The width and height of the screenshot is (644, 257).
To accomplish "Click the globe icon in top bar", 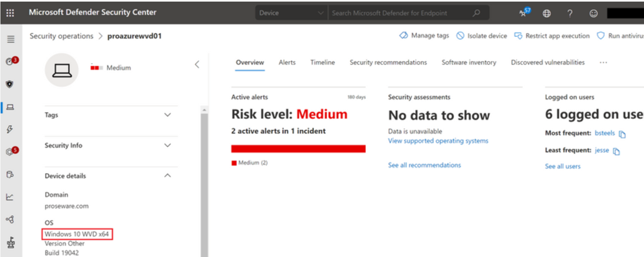I will tap(547, 13).
